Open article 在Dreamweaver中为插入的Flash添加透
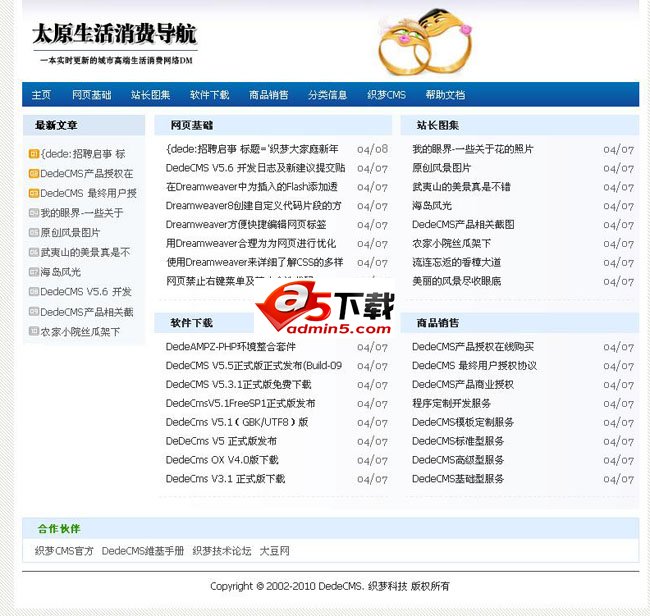 [252, 187]
